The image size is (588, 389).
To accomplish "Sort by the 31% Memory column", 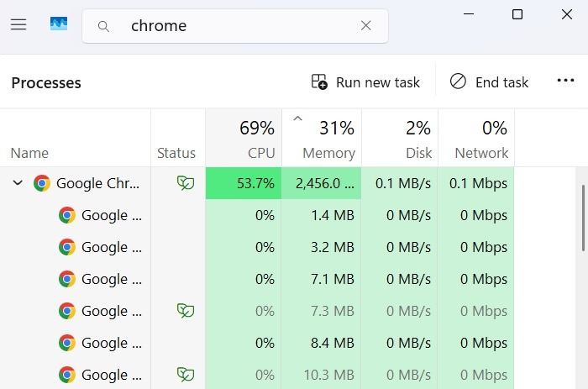I will [x=322, y=138].
